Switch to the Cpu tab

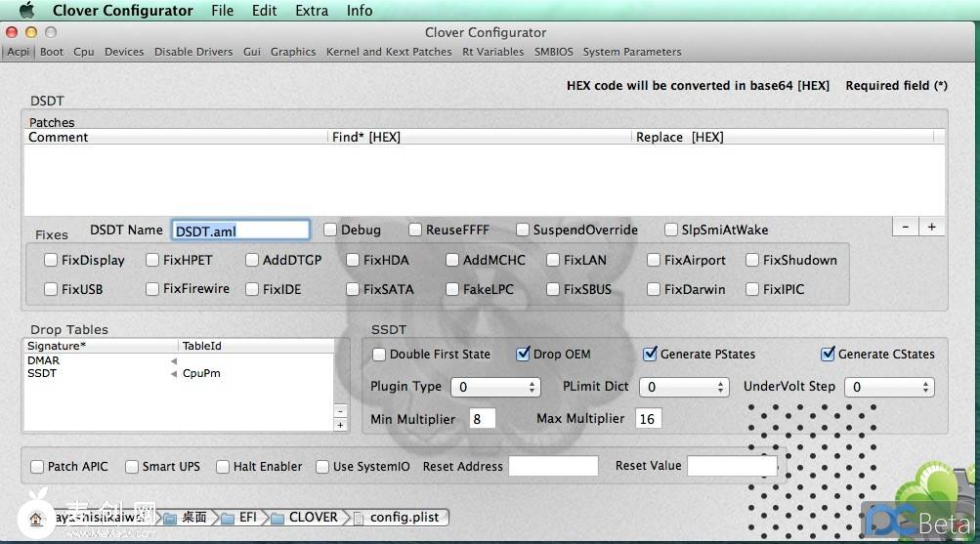pyautogui.click(x=84, y=52)
